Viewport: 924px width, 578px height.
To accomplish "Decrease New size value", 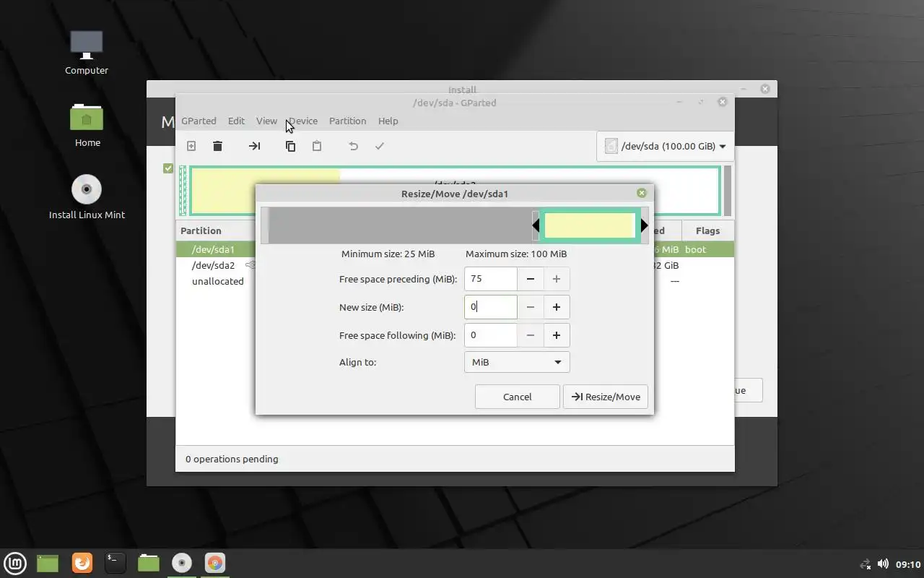I will (x=531, y=307).
